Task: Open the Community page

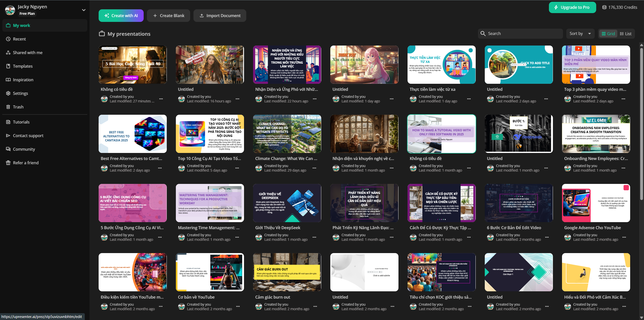Action: 24,149
